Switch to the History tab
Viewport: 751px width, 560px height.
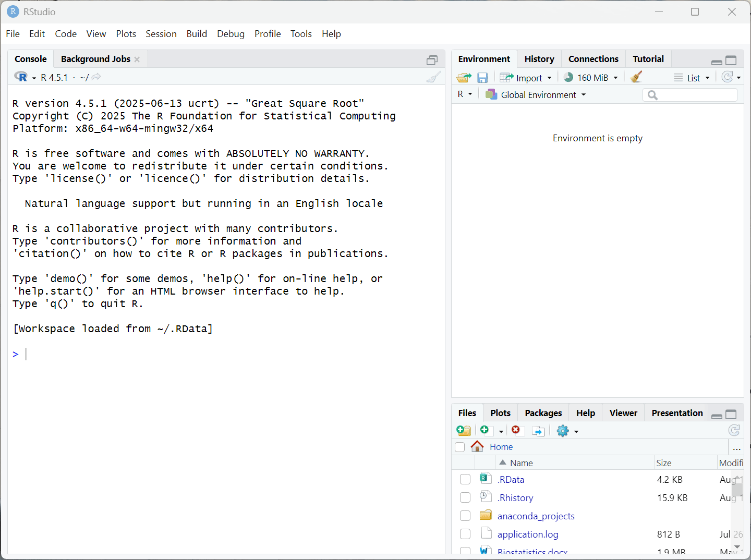[x=539, y=59]
